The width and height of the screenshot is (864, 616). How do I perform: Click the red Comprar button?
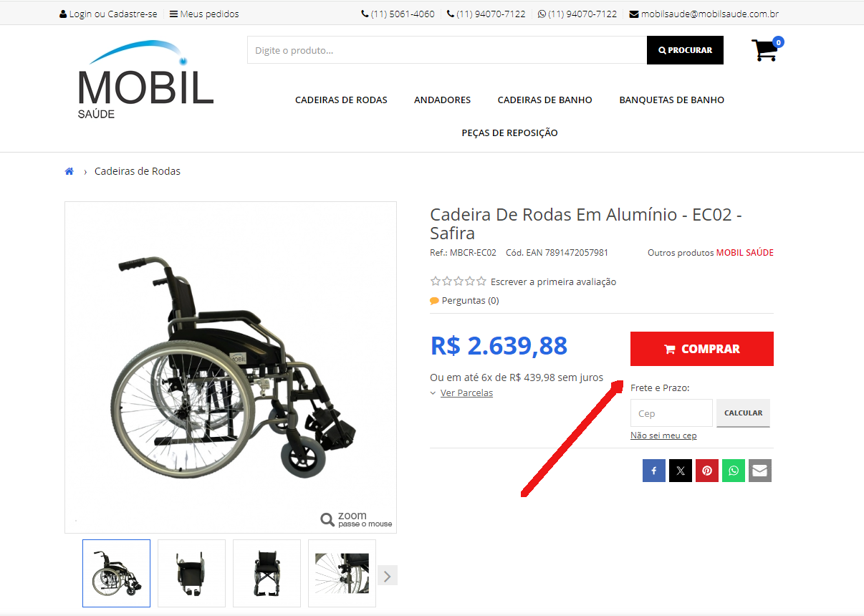pyautogui.click(x=702, y=349)
